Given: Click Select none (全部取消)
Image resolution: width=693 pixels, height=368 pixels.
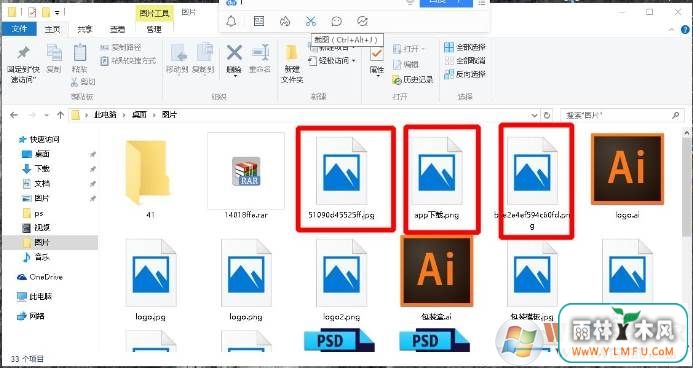Looking at the screenshot, I should 465,61.
